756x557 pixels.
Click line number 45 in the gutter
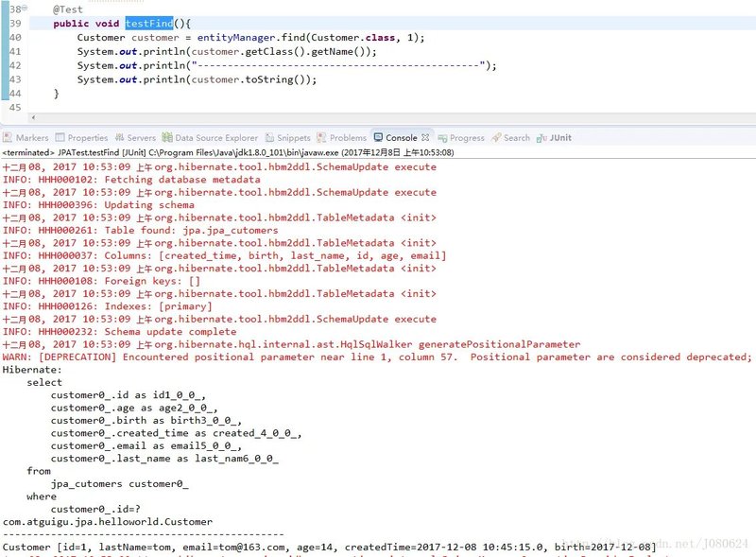point(15,107)
